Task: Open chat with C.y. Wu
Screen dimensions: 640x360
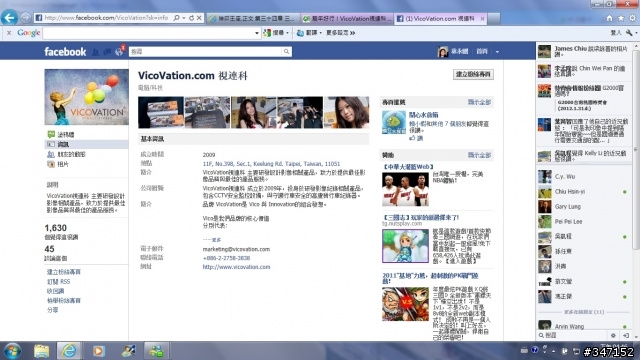Action: [x=583, y=177]
